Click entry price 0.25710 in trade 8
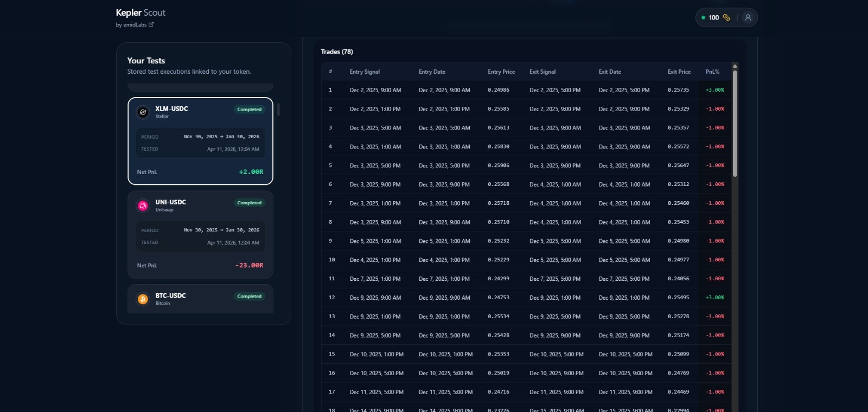Image resolution: width=868 pixels, height=412 pixels. coord(499,222)
